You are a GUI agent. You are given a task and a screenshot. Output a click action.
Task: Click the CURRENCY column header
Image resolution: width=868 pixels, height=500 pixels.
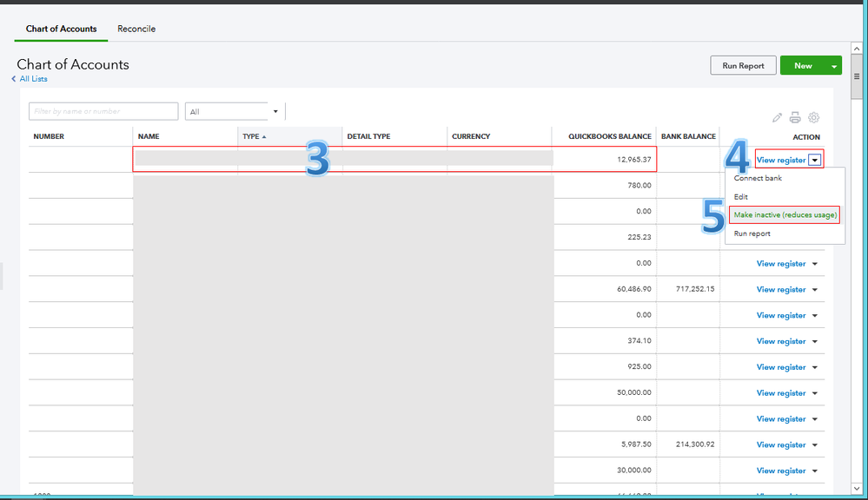[x=471, y=136]
